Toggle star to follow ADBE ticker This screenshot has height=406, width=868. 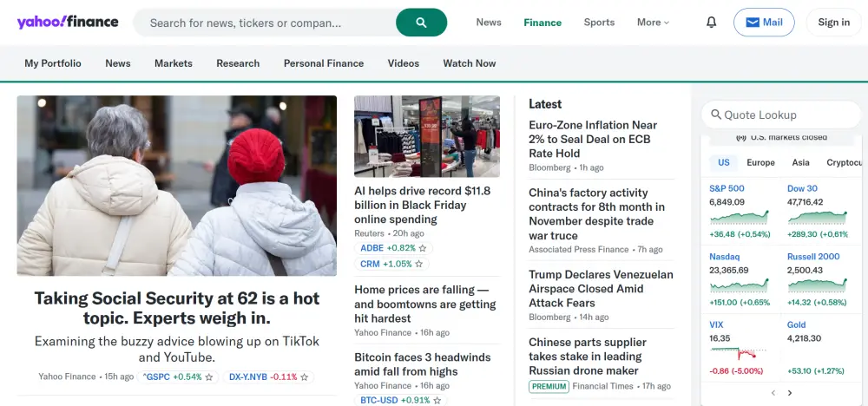pyautogui.click(x=423, y=248)
